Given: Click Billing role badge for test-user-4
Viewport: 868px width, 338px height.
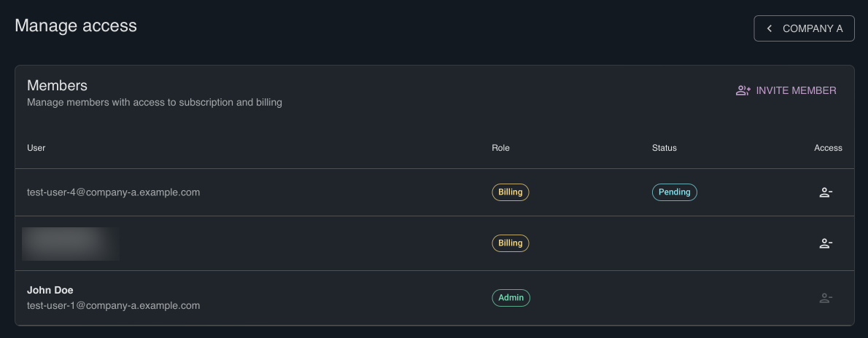Looking at the screenshot, I should tap(511, 192).
